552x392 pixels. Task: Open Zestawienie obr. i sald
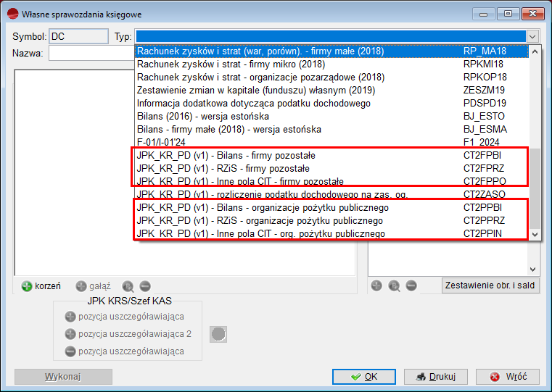(490, 285)
